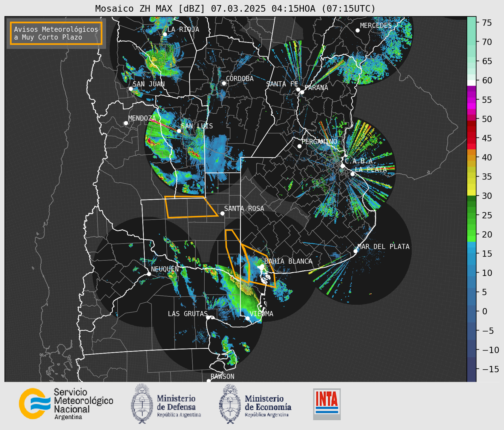Click the Ministerio de Economía crest logo

[230, 404]
